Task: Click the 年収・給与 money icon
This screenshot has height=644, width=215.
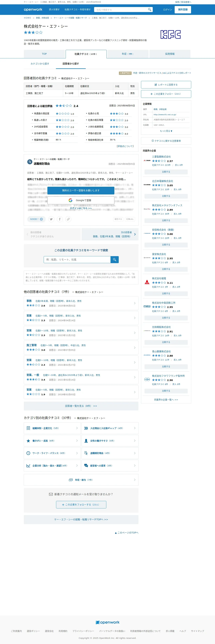Action: click(x=71, y=480)
